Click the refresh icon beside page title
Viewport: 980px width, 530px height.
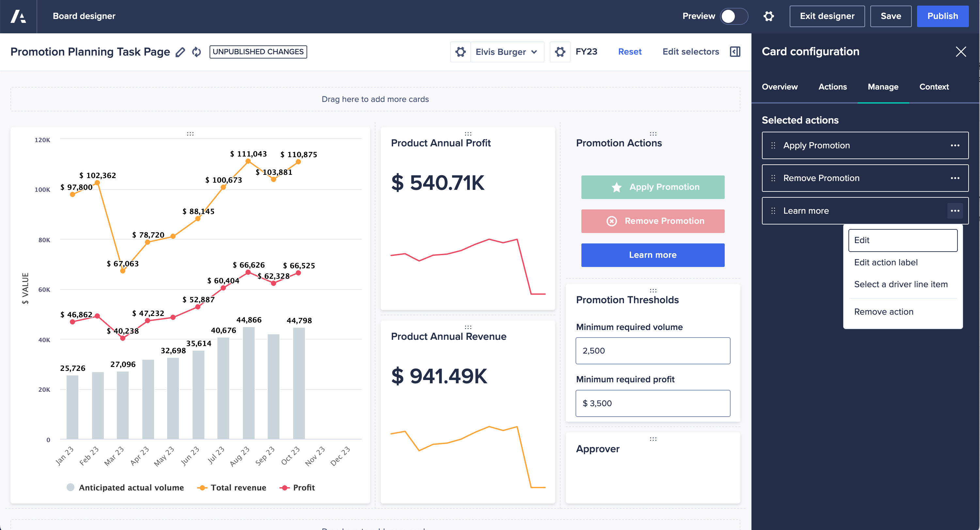click(x=196, y=52)
